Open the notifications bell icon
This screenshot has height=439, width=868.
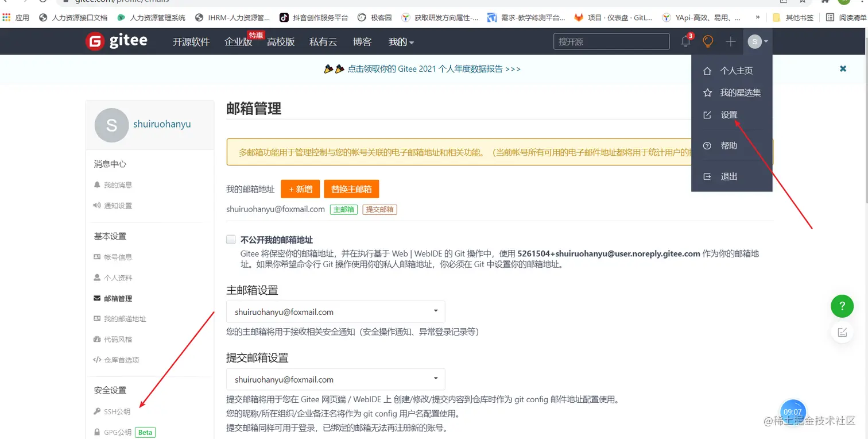(686, 41)
